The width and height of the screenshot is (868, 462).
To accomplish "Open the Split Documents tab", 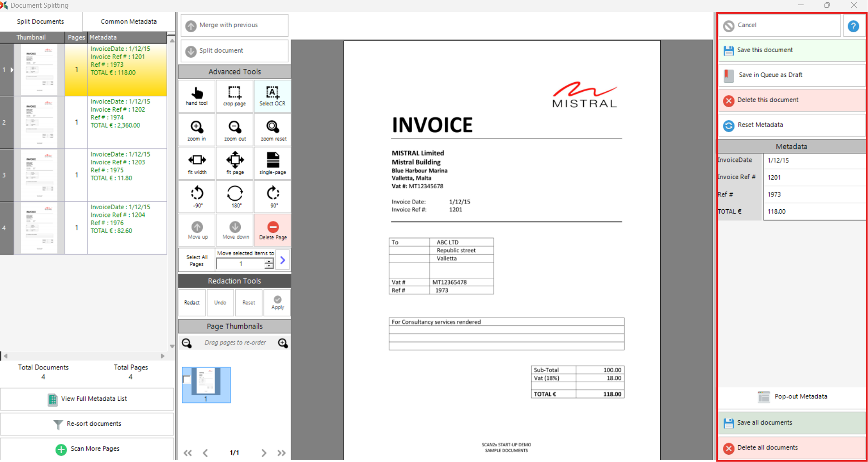I will [x=40, y=21].
